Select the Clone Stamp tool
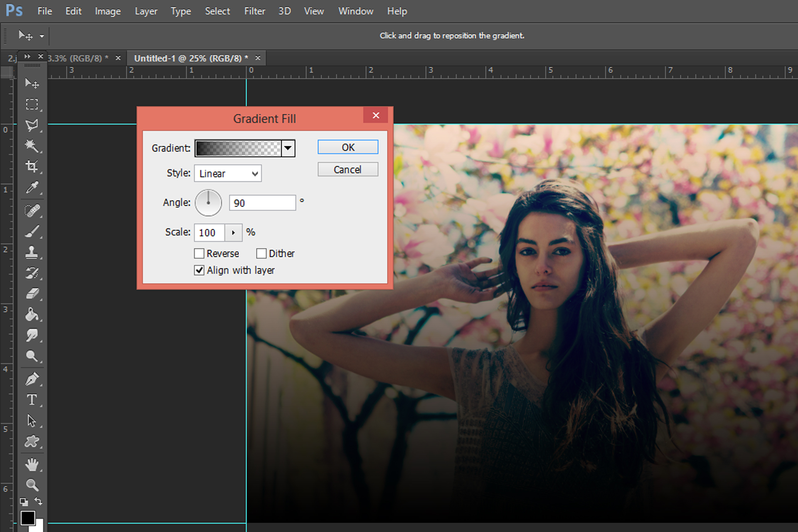 coord(32,252)
